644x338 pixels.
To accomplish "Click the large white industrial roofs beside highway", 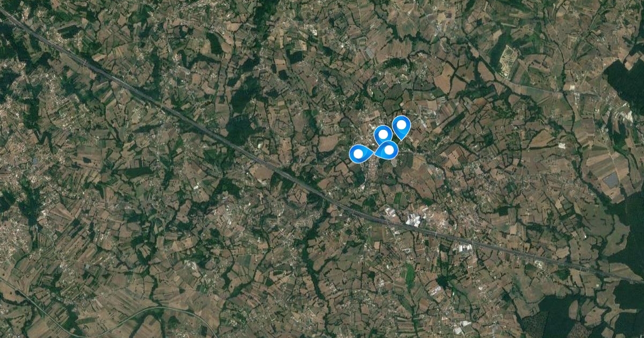I will point(414,220).
